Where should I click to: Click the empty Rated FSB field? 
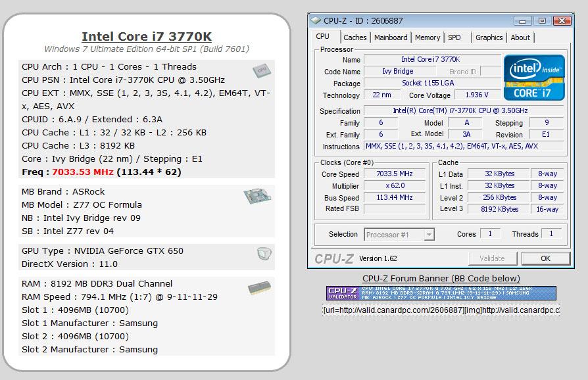coord(395,209)
